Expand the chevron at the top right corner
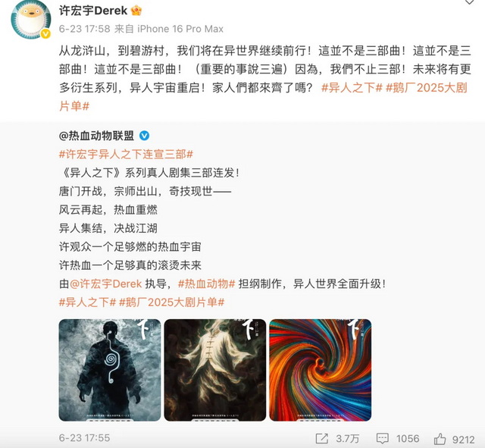Image resolution: width=485 pixels, height=448 pixels. [x=469, y=2]
